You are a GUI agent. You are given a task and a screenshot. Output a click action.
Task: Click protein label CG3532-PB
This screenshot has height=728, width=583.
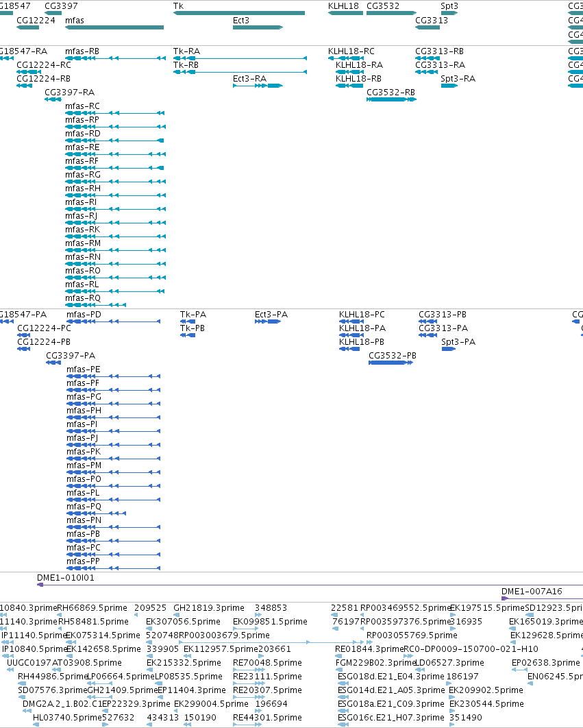click(393, 356)
